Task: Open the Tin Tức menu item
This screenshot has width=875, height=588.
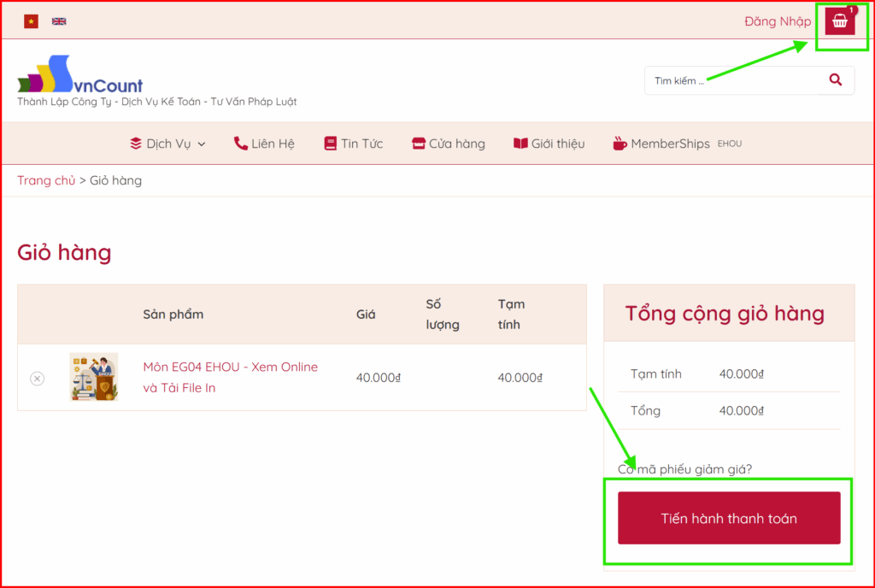Action: click(x=354, y=144)
